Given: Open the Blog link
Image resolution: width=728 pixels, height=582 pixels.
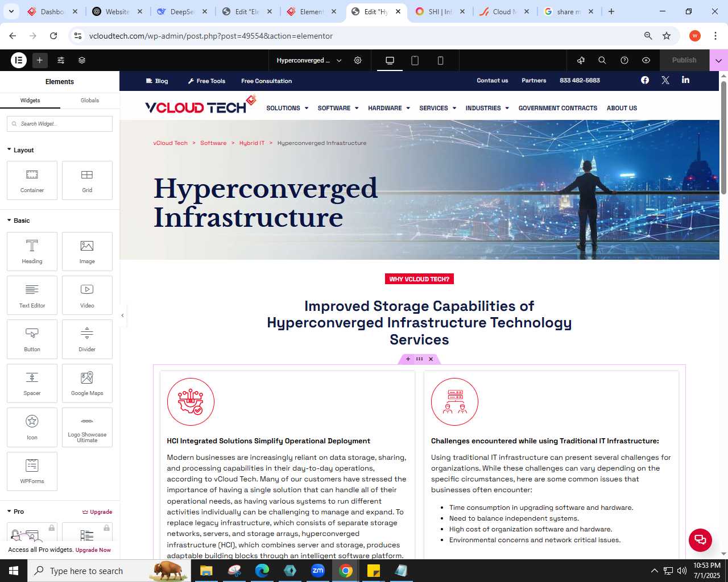Looking at the screenshot, I should point(157,81).
